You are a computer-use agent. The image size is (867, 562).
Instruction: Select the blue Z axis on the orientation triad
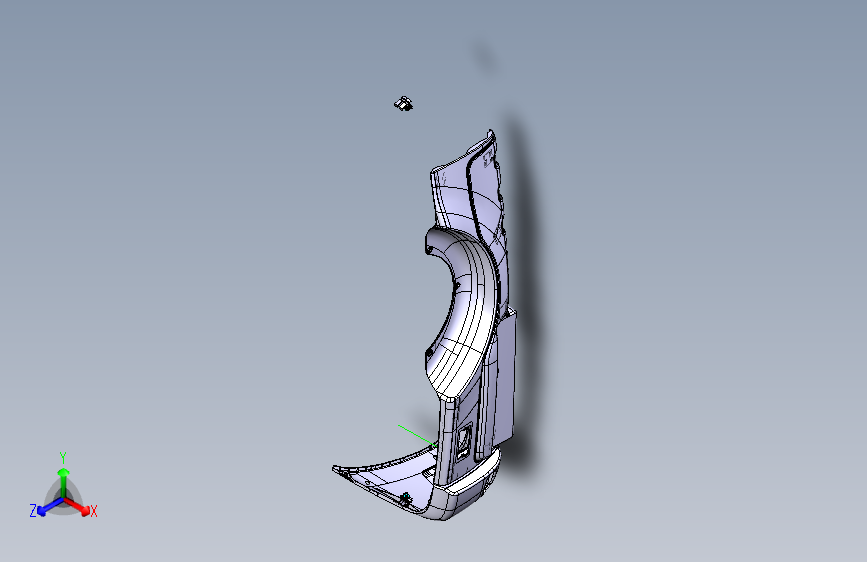coord(47,507)
